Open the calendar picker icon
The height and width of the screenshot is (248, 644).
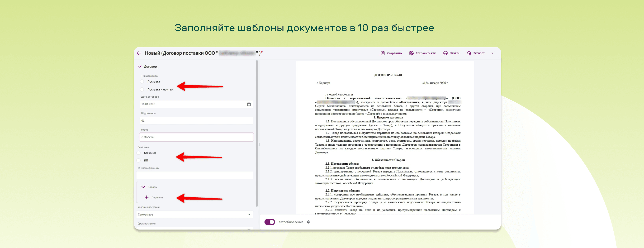coord(249,104)
